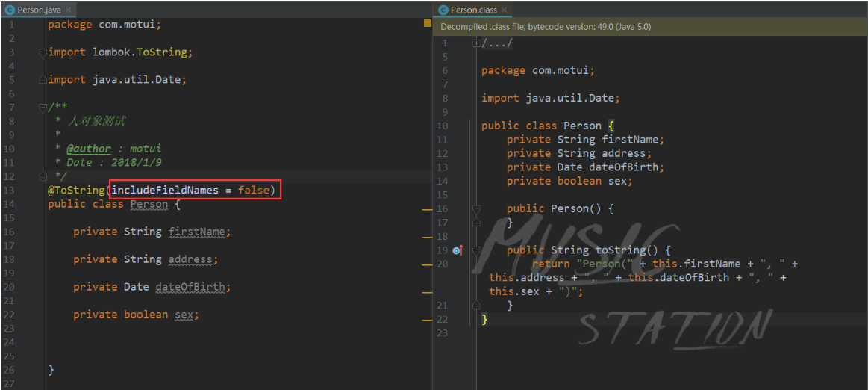This screenshot has width=868, height=390.
Task: Click the 'false' value in the @ToString annotation
Action: (x=253, y=191)
